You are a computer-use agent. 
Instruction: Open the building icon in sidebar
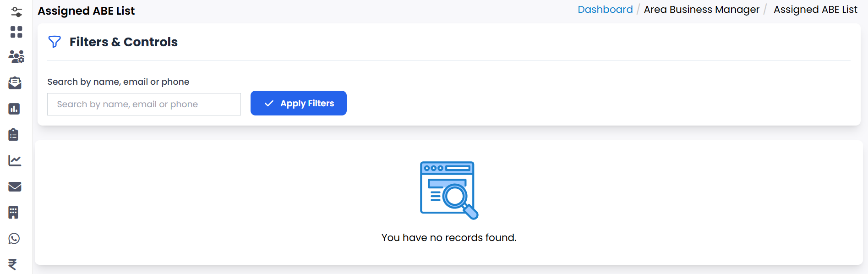click(14, 213)
